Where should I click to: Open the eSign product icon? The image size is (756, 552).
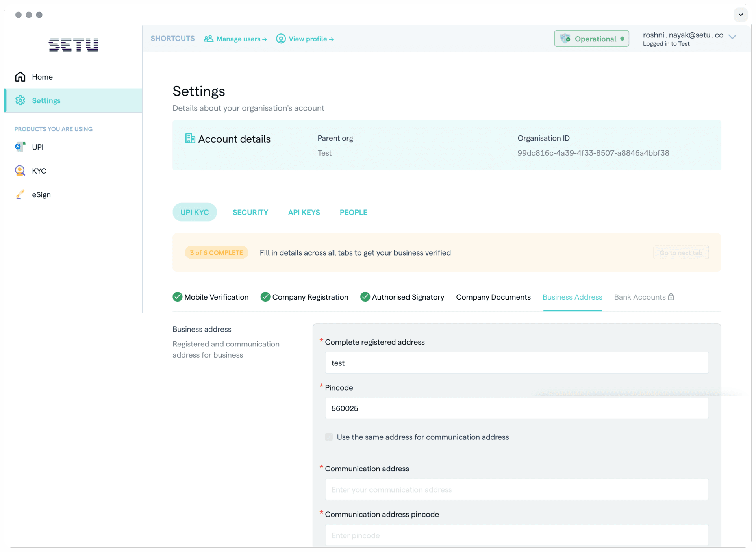click(x=20, y=194)
